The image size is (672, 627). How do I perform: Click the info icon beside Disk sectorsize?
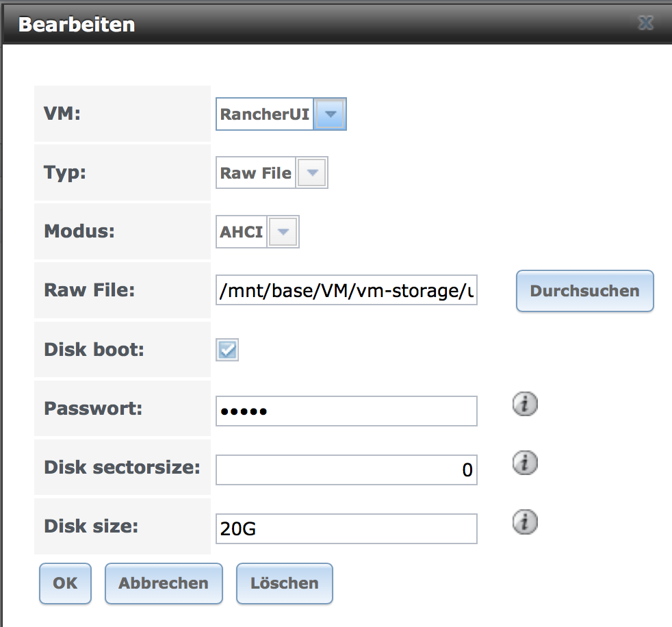click(x=525, y=463)
